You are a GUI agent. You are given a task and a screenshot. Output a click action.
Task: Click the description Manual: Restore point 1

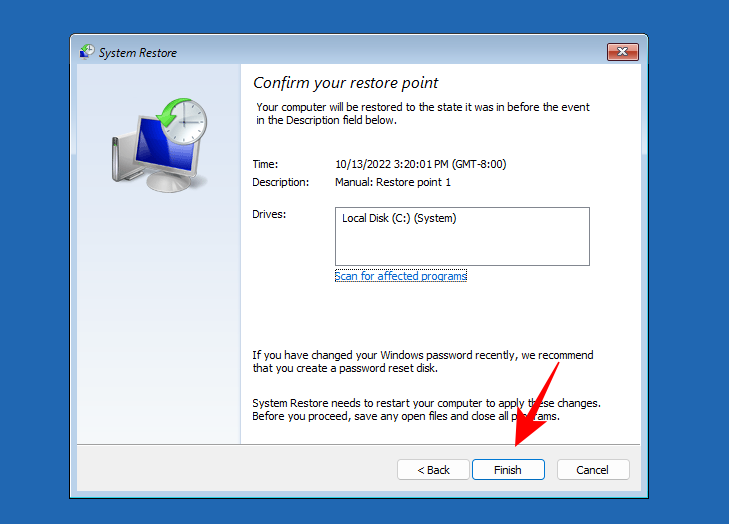click(x=393, y=182)
